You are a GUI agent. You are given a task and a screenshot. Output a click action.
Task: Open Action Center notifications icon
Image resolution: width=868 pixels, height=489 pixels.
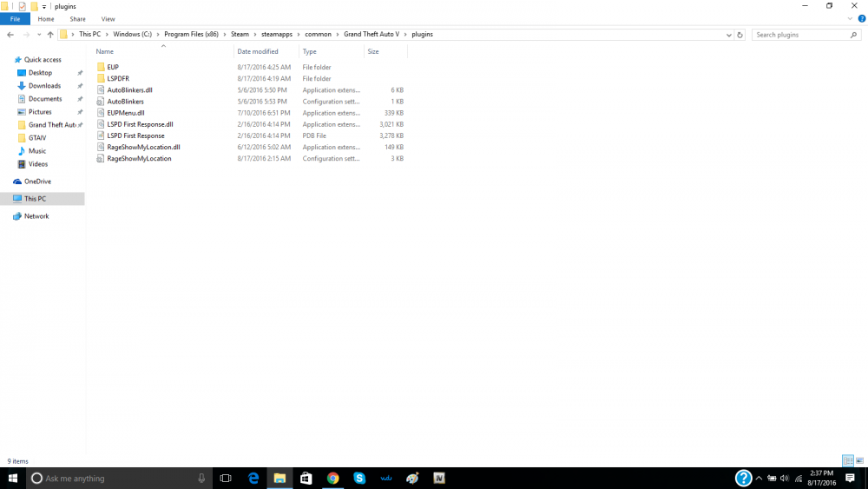tap(851, 478)
